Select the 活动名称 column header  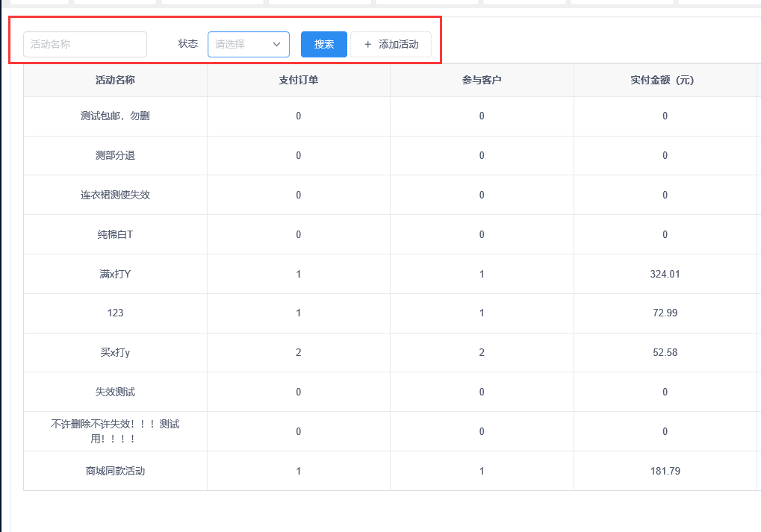(x=115, y=81)
